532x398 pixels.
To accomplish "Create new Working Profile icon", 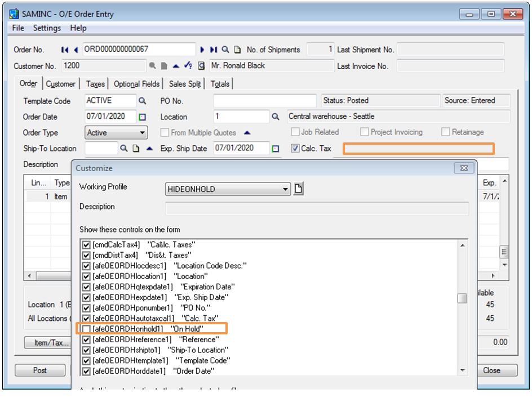I will coord(298,189).
